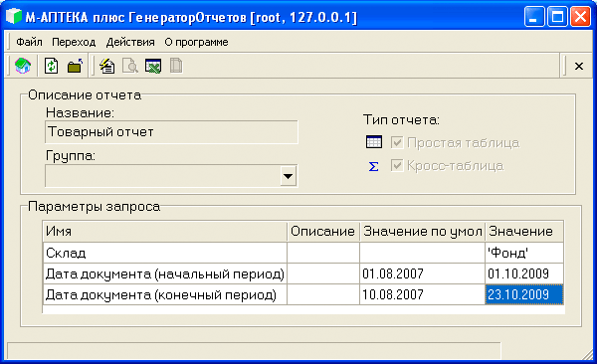Select Дата документа (конечный период) cell
This screenshot has height=364, width=597.
165,294
